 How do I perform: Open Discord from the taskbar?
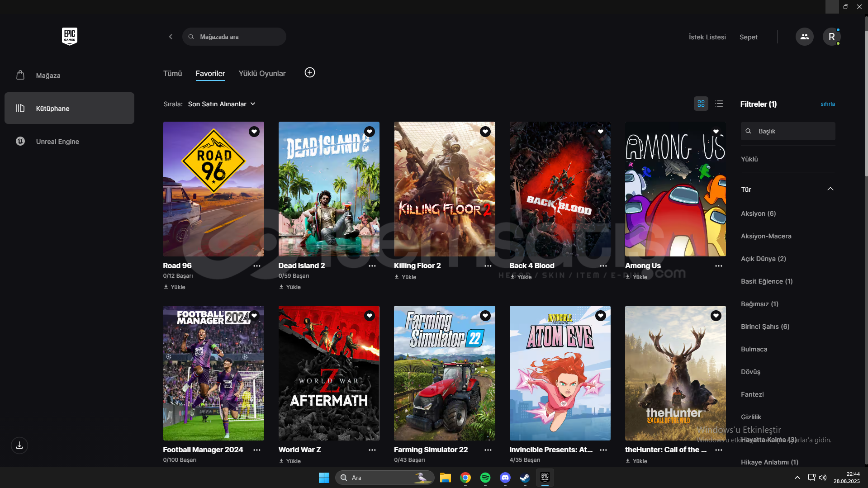[505, 478]
